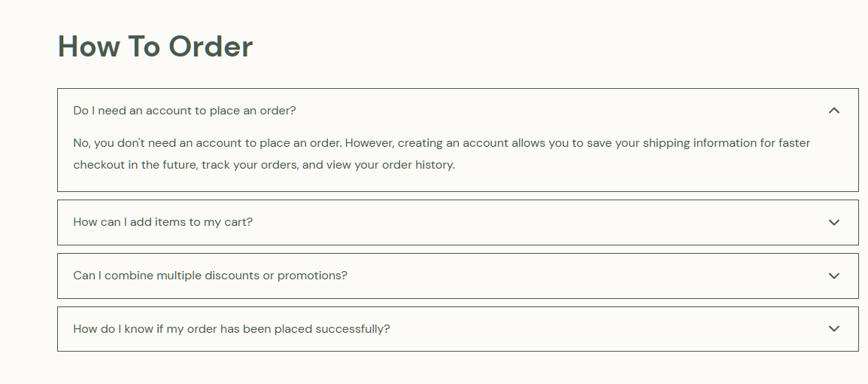868x384 pixels.
Task: Click the phrase "view your order history"
Action: pyautogui.click(x=390, y=165)
